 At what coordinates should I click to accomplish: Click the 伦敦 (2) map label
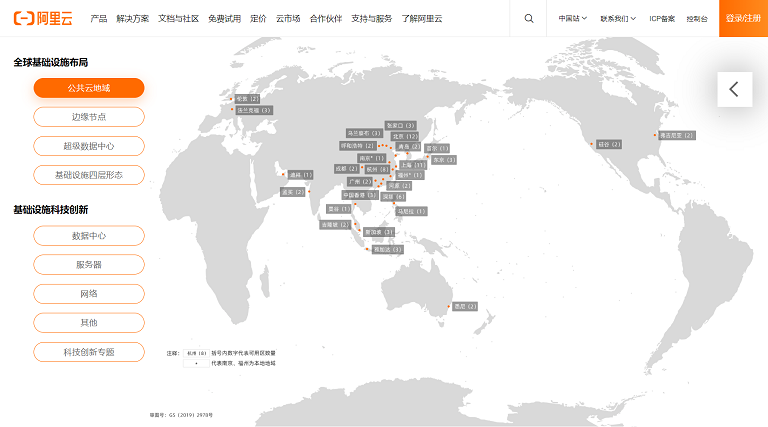click(247, 99)
